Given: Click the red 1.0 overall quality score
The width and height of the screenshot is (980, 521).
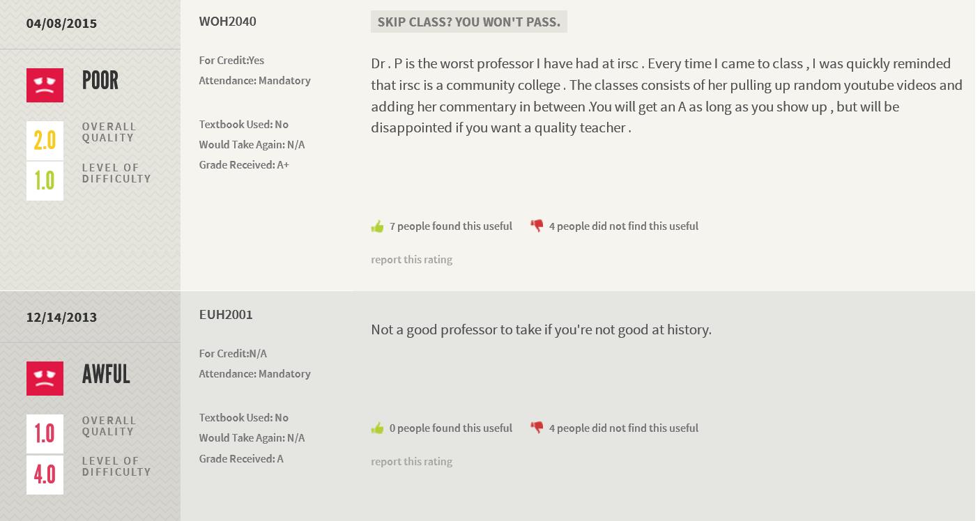Looking at the screenshot, I should point(45,434).
